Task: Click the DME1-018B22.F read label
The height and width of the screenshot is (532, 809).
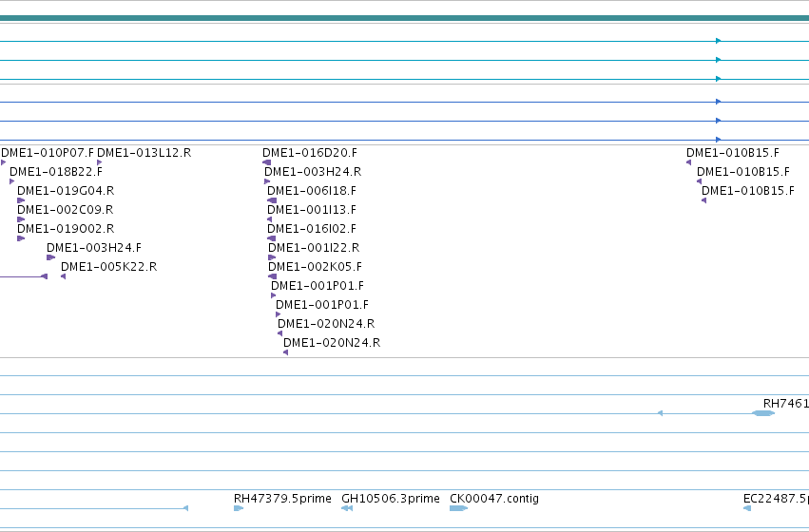Action: click(x=56, y=172)
